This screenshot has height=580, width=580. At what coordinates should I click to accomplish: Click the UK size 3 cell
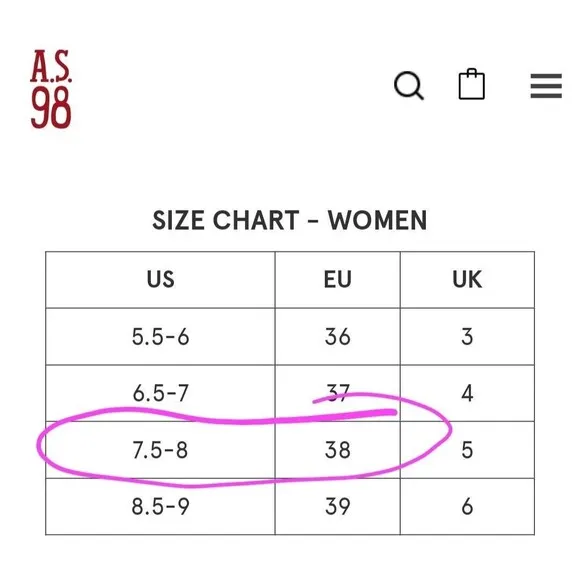467,337
